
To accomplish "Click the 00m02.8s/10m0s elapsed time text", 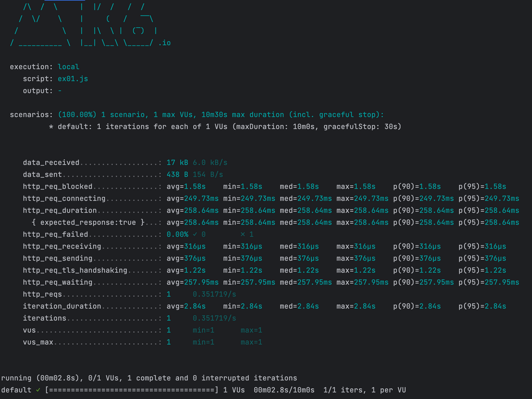I will click(x=284, y=390).
